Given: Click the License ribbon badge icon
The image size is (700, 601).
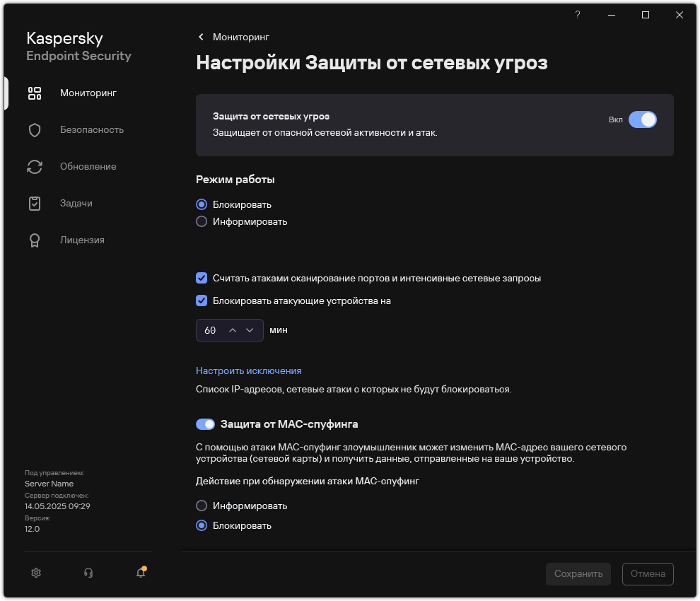Looking at the screenshot, I should click(x=35, y=240).
